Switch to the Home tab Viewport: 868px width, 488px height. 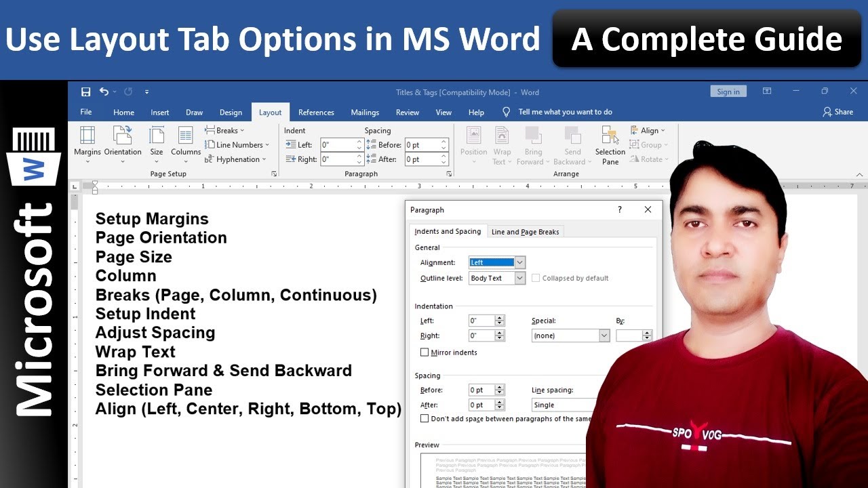[x=123, y=113]
